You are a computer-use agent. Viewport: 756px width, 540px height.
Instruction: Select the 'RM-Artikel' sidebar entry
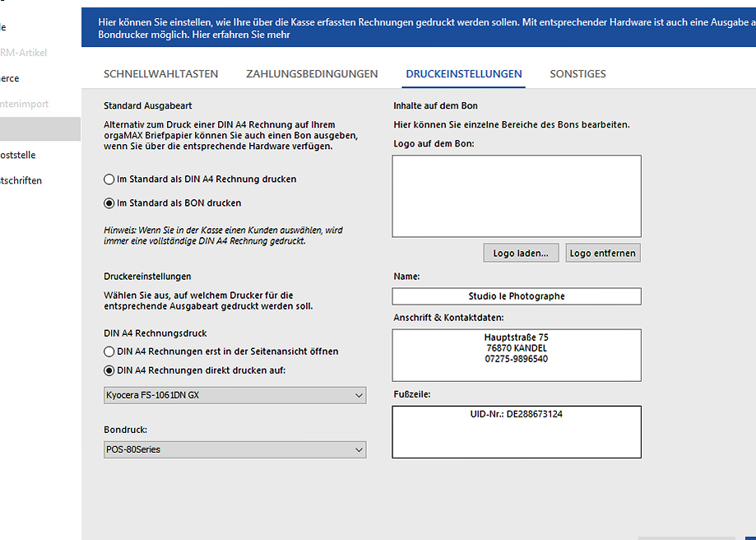23,53
